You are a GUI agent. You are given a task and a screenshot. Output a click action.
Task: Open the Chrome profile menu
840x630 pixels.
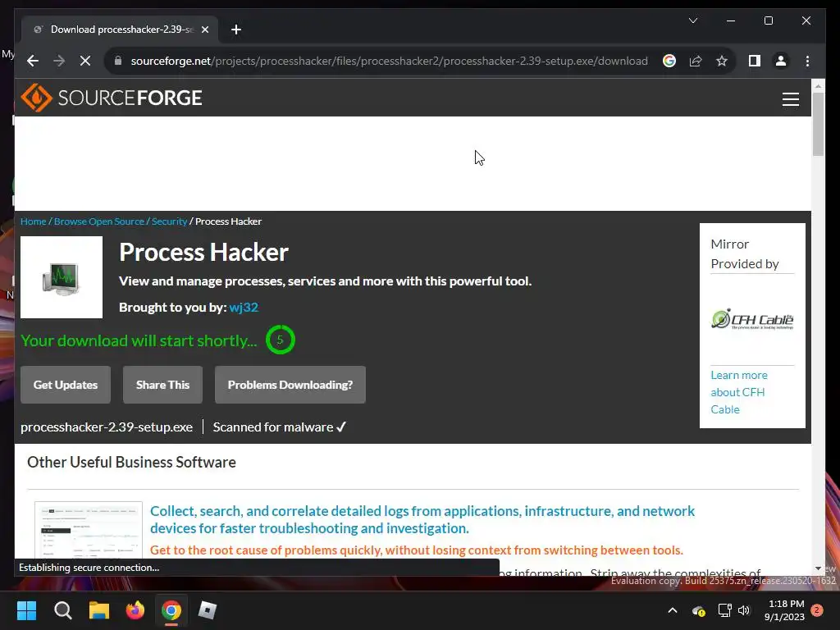tap(781, 61)
